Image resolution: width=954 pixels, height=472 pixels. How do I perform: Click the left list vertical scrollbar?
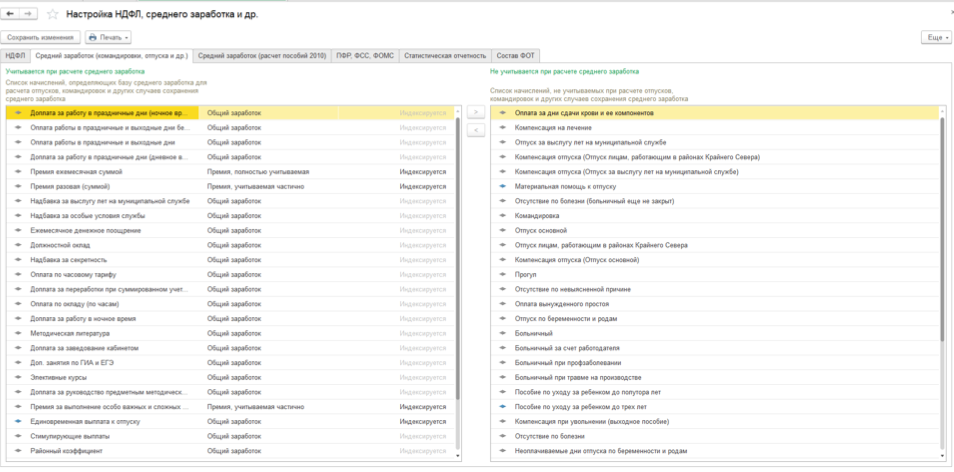(458, 259)
